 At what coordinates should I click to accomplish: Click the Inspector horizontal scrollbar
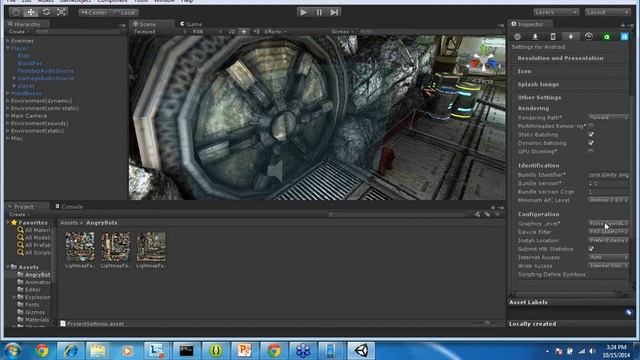pos(565,294)
